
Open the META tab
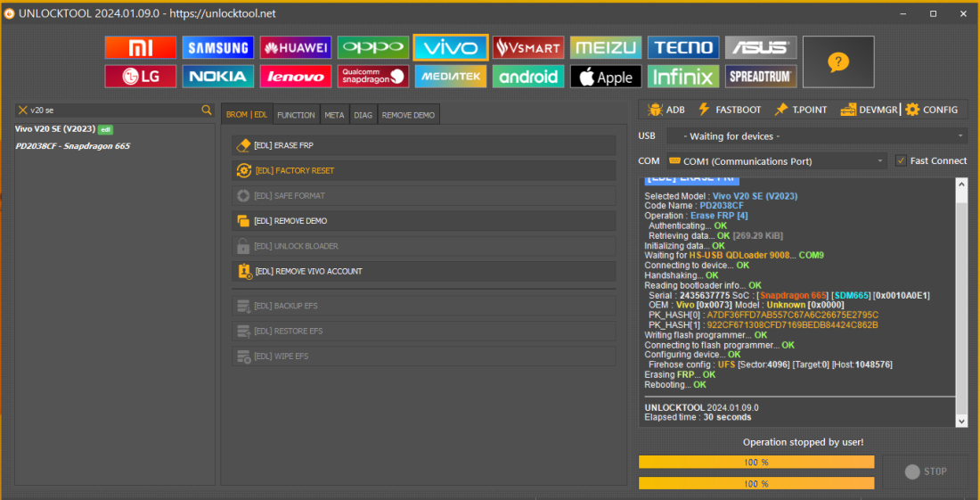[x=334, y=115]
